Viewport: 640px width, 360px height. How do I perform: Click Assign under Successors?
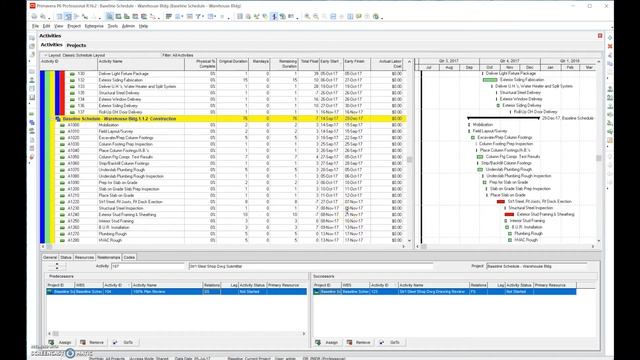(x=327, y=342)
